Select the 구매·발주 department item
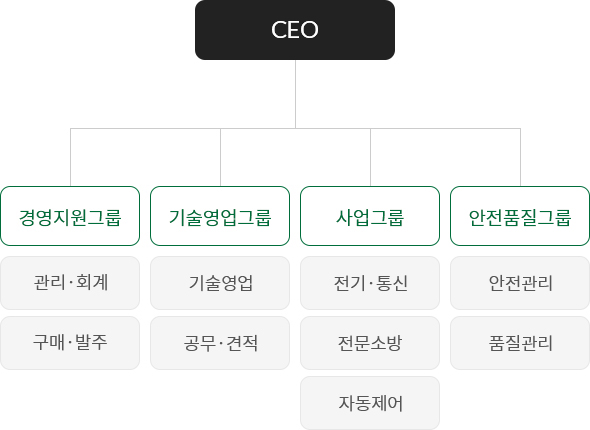The height and width of the screenshot is (430, 590). point(70,343)
